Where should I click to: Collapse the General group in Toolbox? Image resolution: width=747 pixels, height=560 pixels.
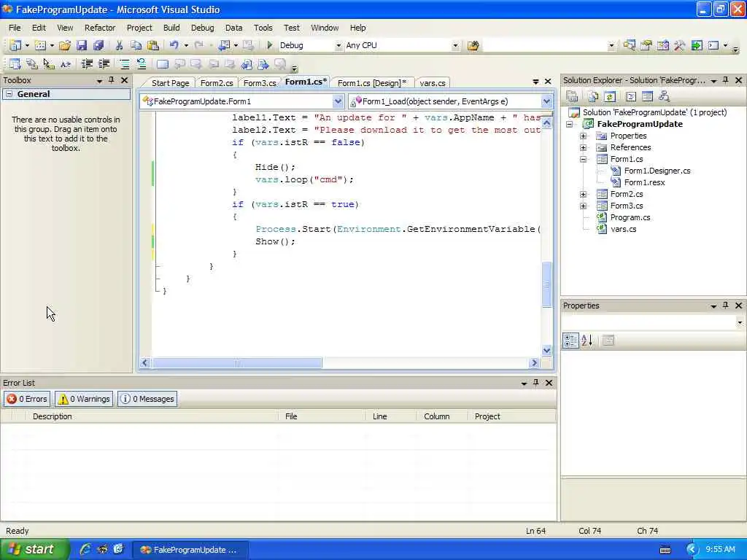(9, 94)
